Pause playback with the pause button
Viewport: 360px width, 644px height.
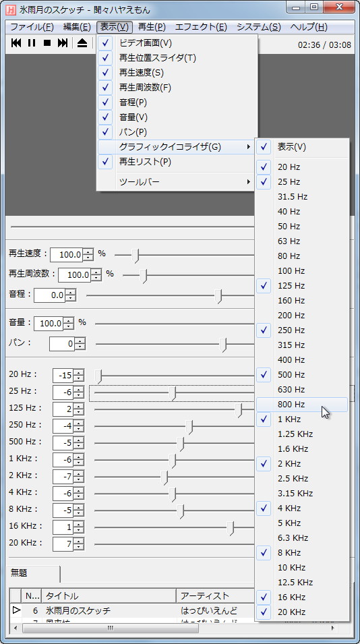click(32, 43)
